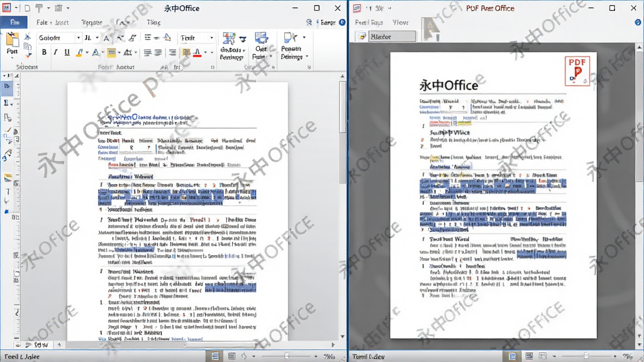Click the Cut scissors icon
This screenshot has width=644, height=362.
28,37
